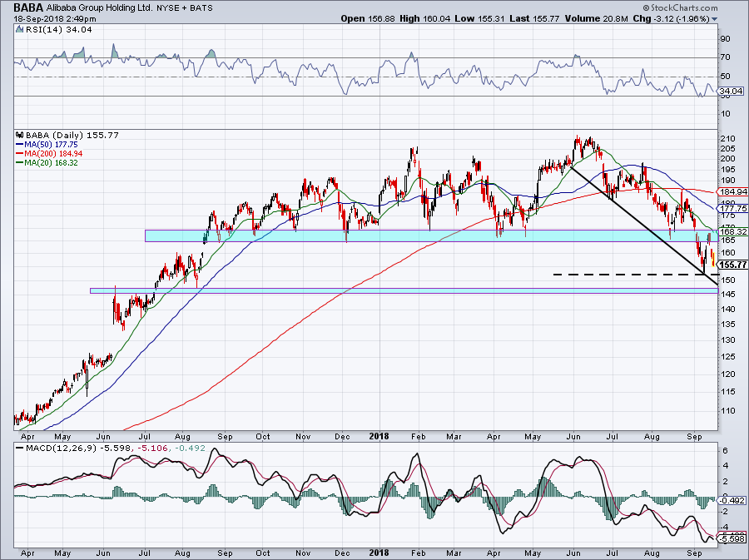Click MACD axis level 6

(x=725, y=451)
